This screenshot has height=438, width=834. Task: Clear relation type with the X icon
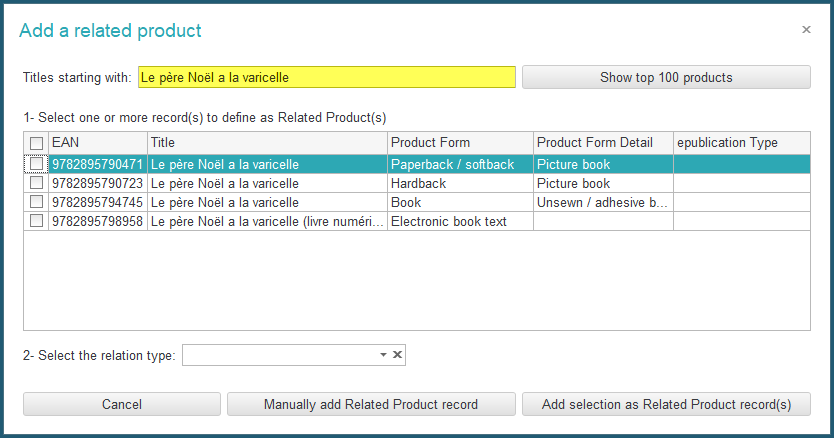[x=397, y=355]
